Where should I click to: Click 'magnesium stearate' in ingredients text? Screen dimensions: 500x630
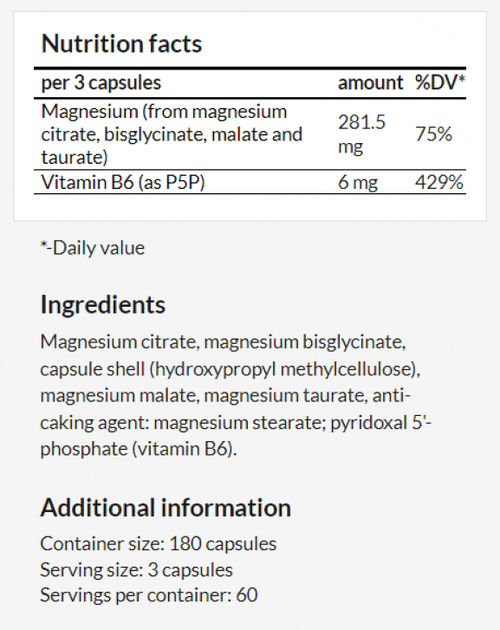point(240,423)
